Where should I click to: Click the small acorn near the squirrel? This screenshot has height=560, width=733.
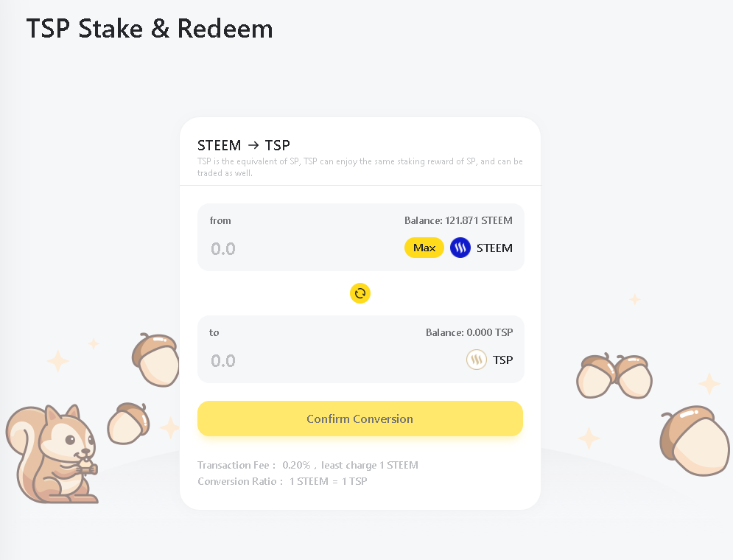[x=129, y=424]
